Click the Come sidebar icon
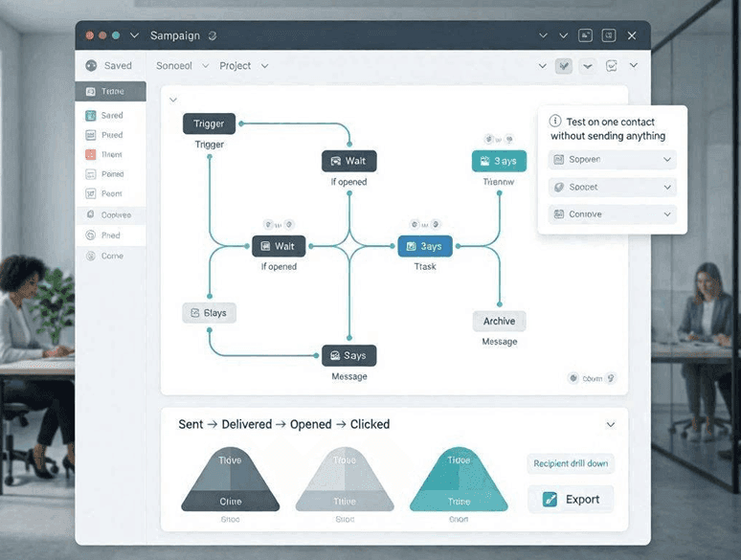Screen dimensions: 741x560 click(91, 256)
